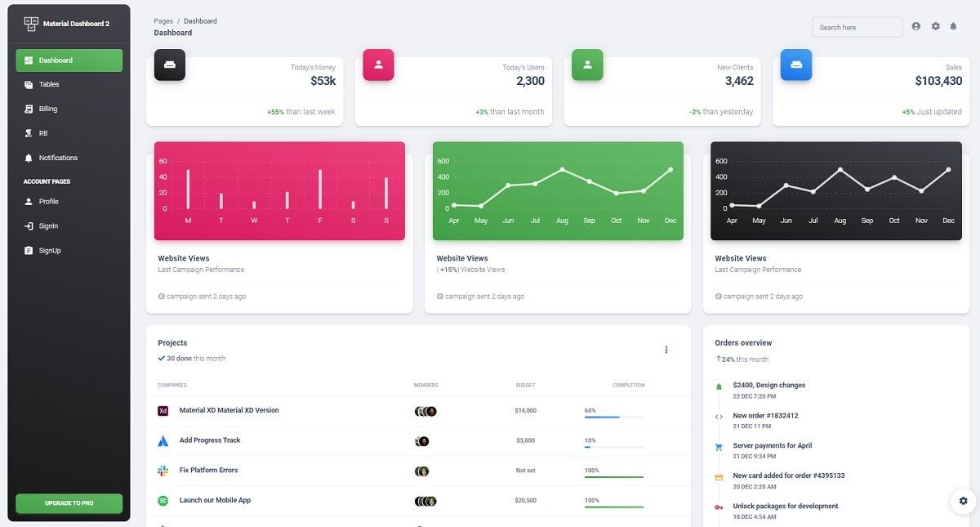Click the shopping cart icon beside Server payments

(x=719, y=446)
